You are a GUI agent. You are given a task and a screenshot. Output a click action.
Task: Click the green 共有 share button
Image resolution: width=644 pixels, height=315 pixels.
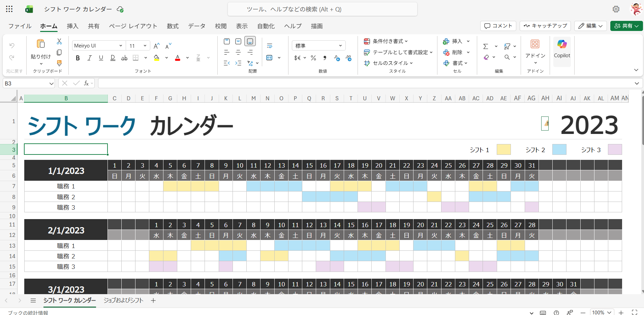[x=626, y=26]
